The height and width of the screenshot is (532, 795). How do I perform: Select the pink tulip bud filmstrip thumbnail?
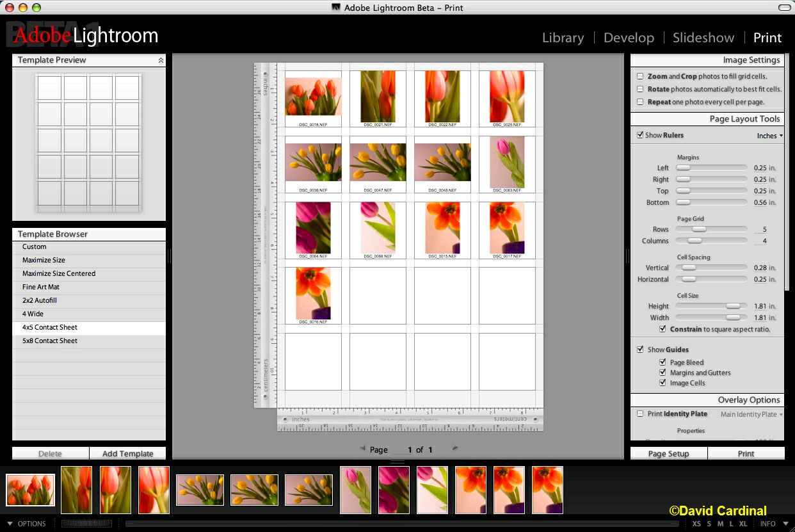pos(355,490)
